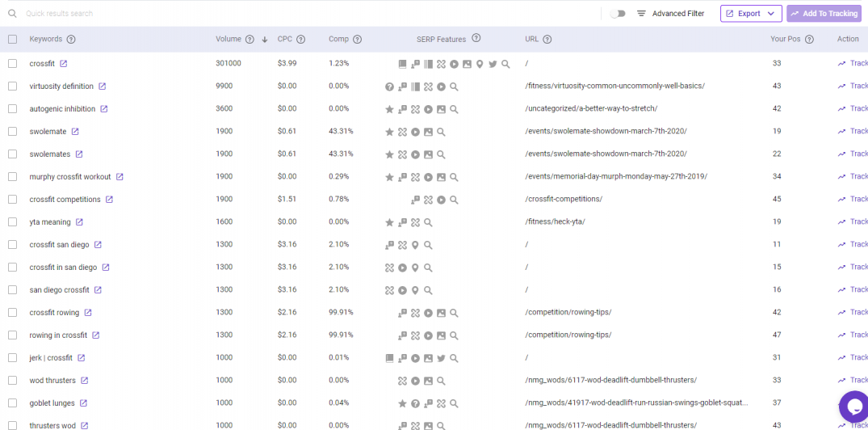The width and height of the screenshot is (868, 430).
Task: Open external link icon for goblet lunges
Action: tap(84, 403)
